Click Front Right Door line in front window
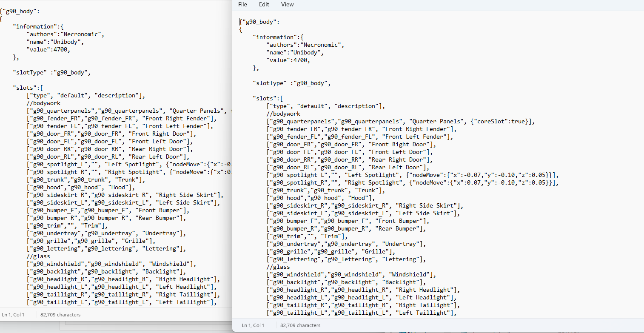The image size is (644, 333). coord(352,144)
